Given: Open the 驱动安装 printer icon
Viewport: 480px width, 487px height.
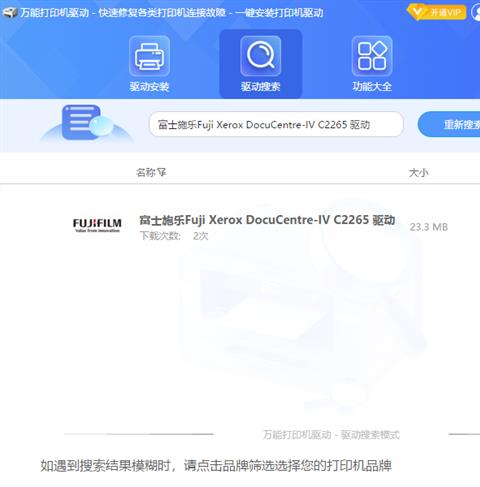Looking at the screenshot, I should pos(149,56).
